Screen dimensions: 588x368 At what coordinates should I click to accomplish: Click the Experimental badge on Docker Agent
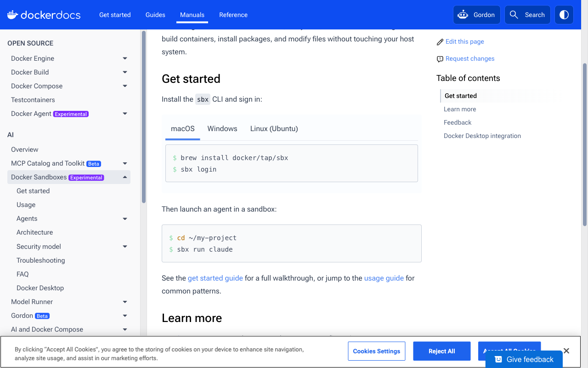click(x=71, y=114)
